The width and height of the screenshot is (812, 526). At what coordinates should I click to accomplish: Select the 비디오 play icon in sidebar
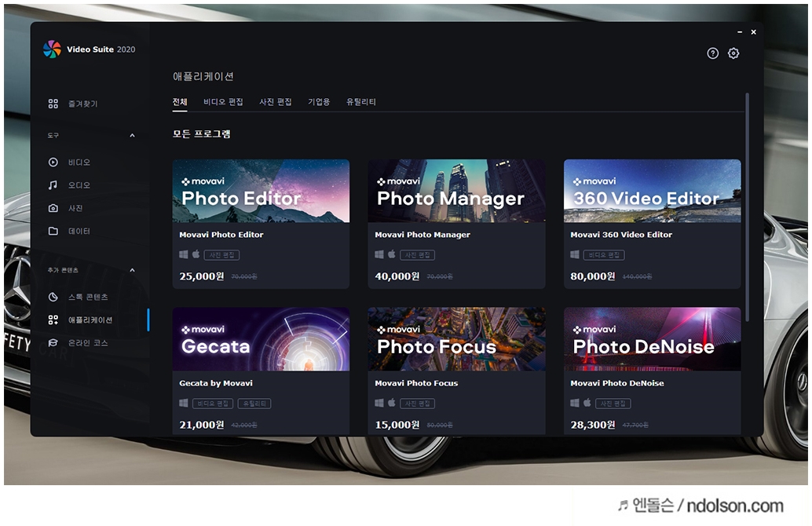53,162
